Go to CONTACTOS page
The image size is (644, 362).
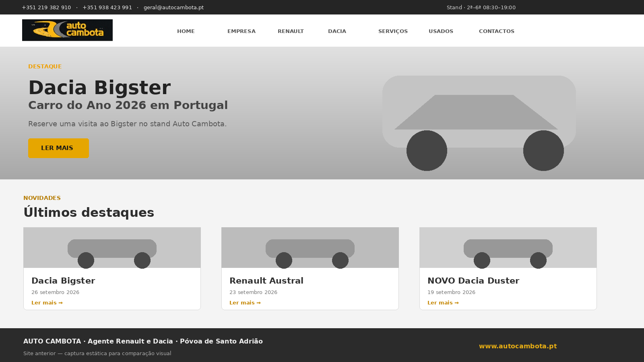coord(497,31)
